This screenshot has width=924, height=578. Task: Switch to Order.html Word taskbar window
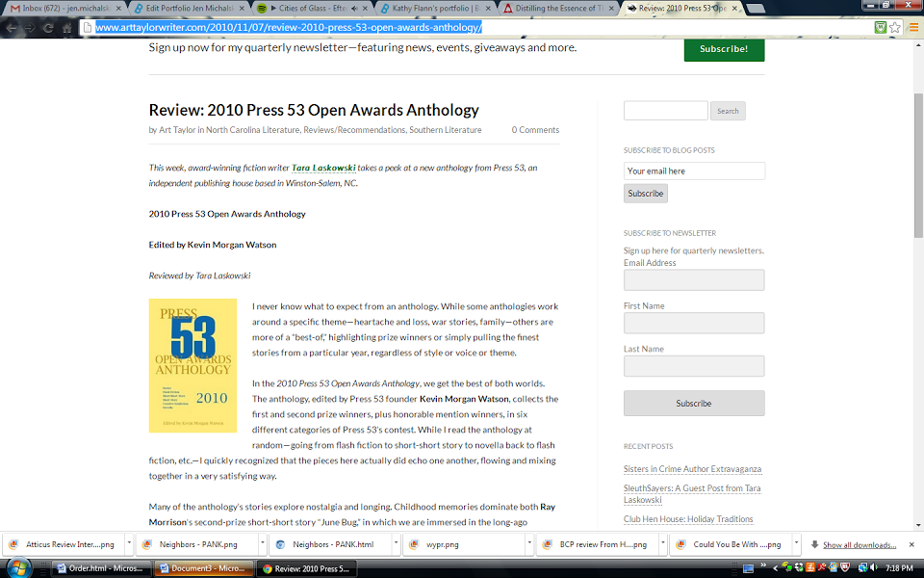pos(100,568)
